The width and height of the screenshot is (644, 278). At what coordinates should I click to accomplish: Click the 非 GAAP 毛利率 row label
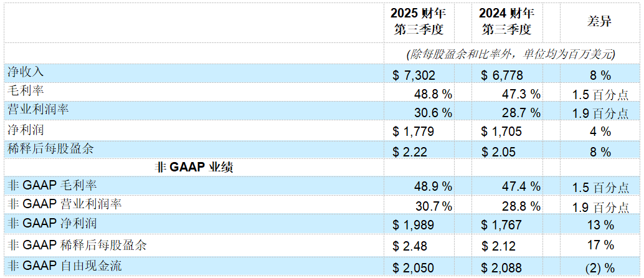52,185
